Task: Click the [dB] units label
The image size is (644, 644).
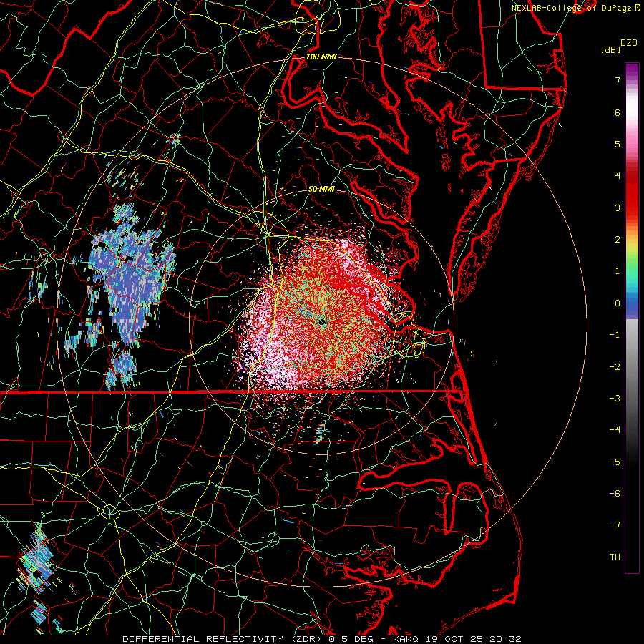Action: [x=611, y=49]
